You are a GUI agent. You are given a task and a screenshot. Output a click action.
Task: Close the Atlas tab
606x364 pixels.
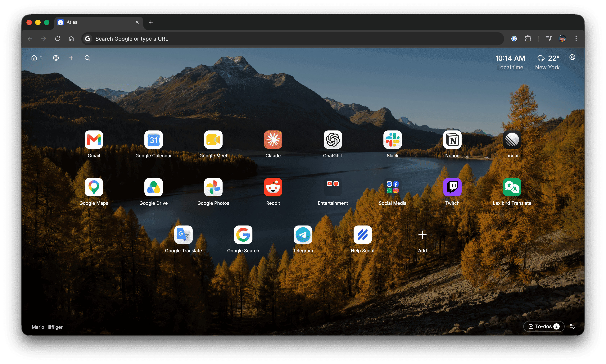click(137, 22)
